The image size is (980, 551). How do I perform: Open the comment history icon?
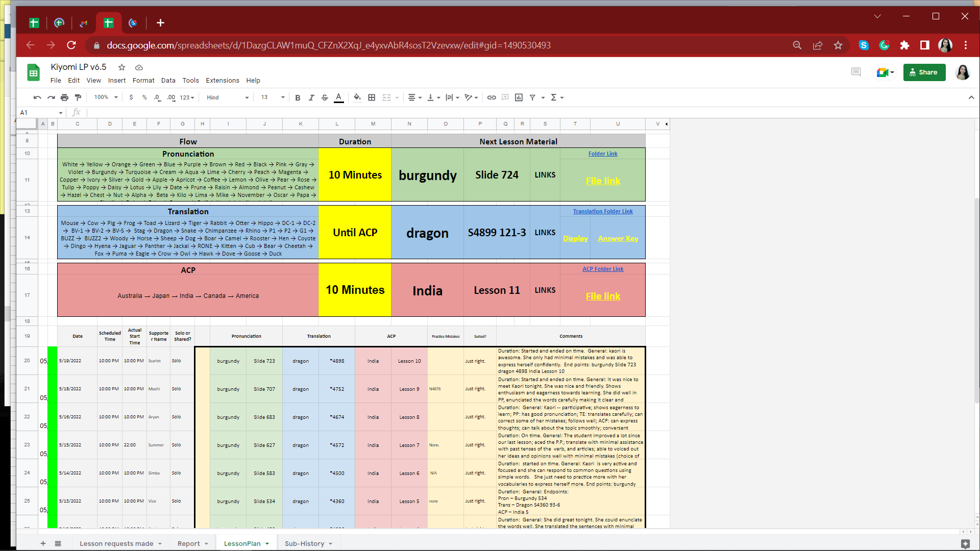click(x=856, y=72)
